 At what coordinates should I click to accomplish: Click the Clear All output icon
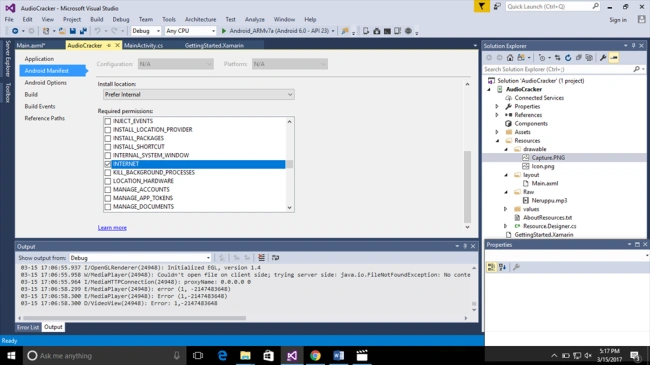pos(261,258)
